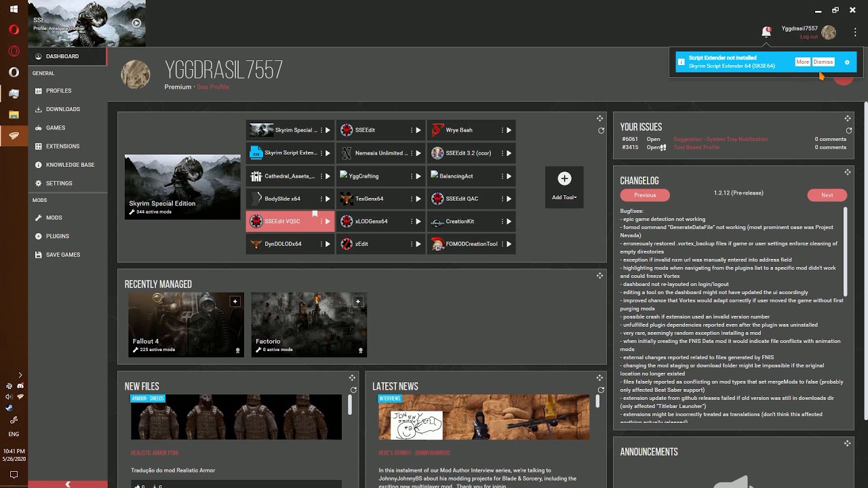Image resolution: width=868 pixels, height=488 pixels.
Task: Collapse the sidebar with the bottom arrow
Action: pos(67,484)
